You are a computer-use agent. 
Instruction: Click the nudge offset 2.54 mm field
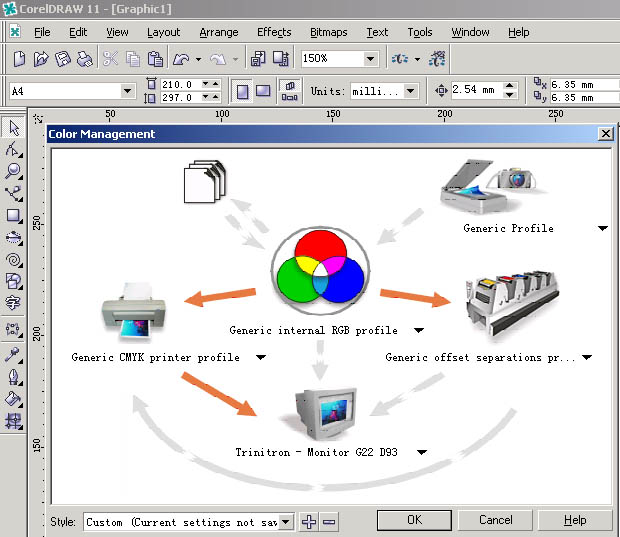pyautogui.click(x=476, y=90)
